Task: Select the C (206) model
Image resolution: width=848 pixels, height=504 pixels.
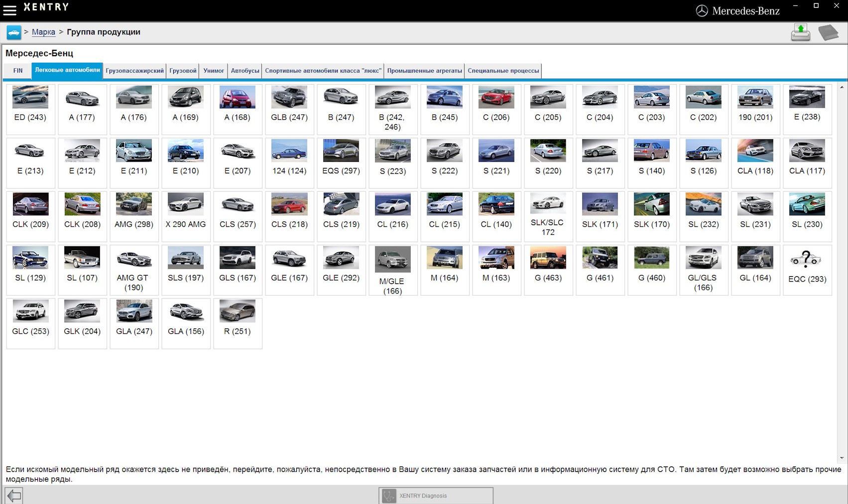Action: [x=496, y=109]
